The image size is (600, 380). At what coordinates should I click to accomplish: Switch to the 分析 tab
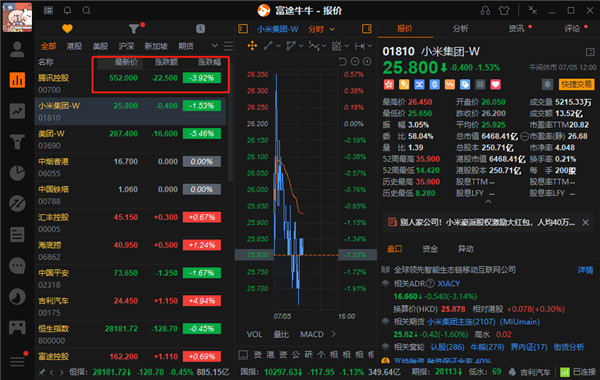point(460,29)
